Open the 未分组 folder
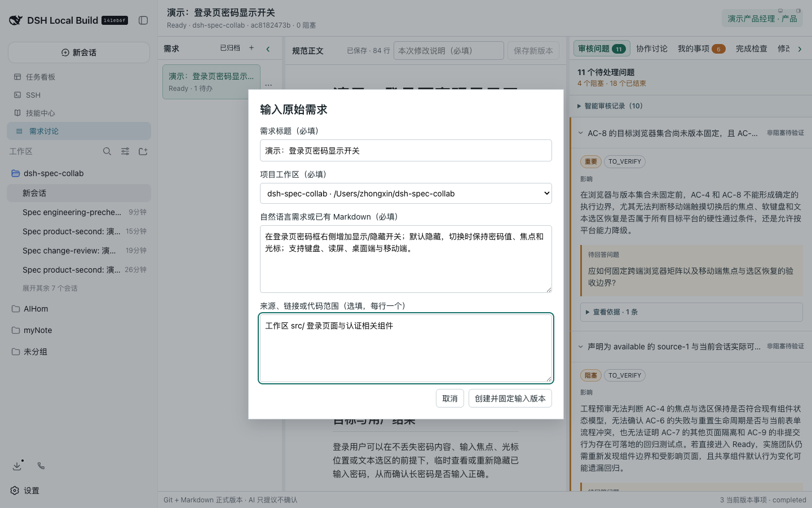 pyautogui.click(x=79, y=352)
